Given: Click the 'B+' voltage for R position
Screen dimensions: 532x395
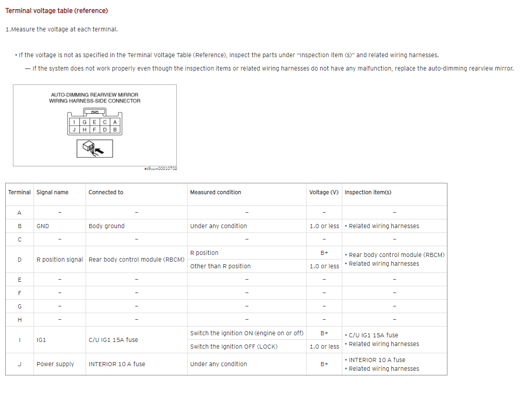Looking at the screenshot, I should (x=324, y=253).
